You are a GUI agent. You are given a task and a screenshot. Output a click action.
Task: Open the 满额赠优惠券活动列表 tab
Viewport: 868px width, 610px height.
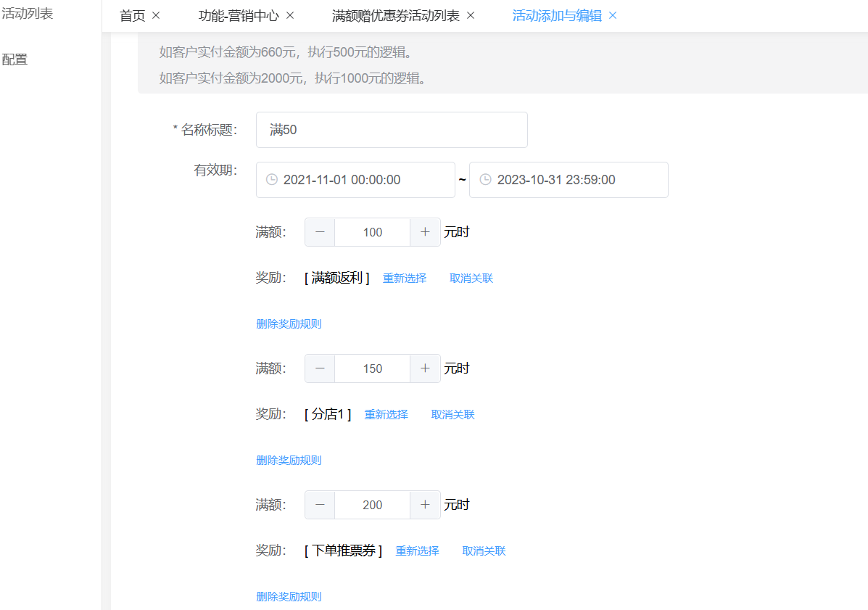[395, 15]
